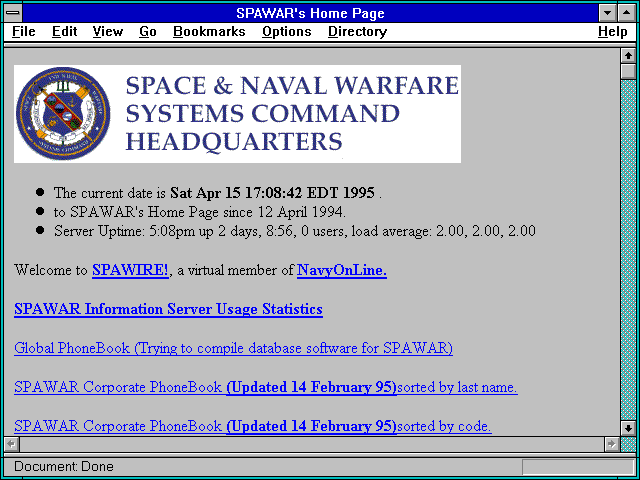Open the File menu
The image size is (640, 480).
24,31
